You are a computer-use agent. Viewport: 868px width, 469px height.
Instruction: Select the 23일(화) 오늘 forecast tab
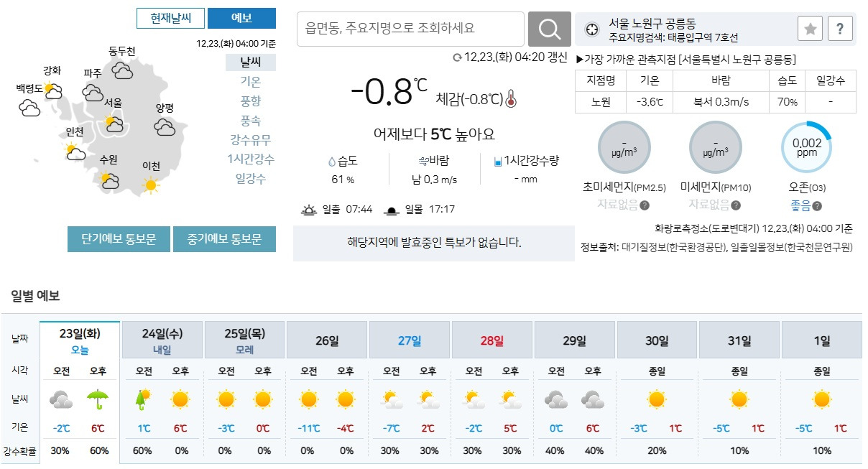point(80,340)
